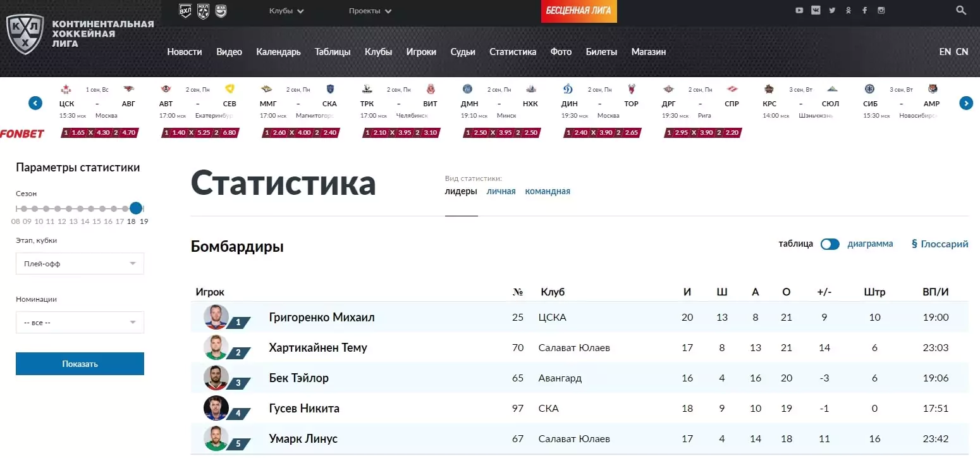Show previous games with left arrow
This screenshot has width=980, height=458.
[35, 103]
